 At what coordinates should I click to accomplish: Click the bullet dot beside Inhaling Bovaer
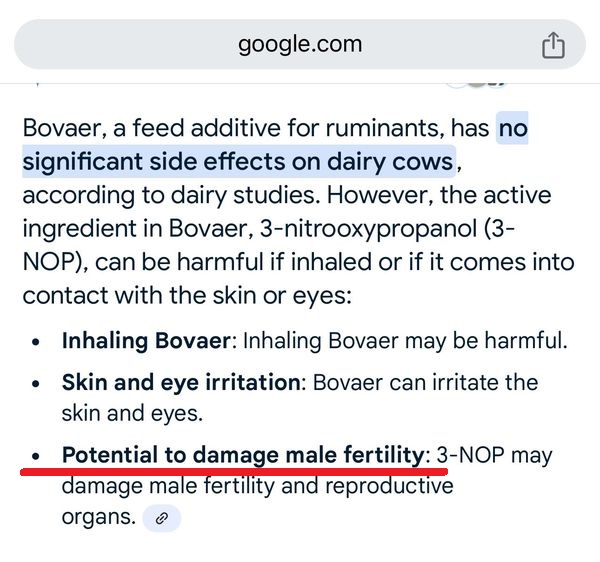click(x=36, y=342)
